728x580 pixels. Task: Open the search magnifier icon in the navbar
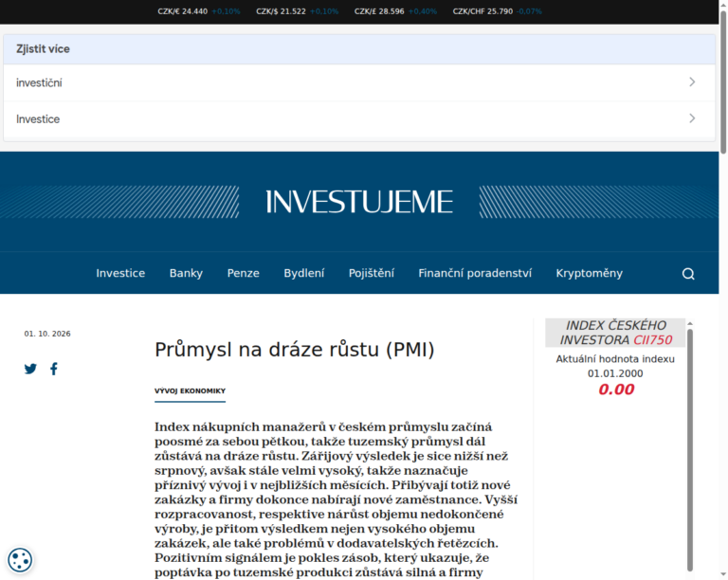pyautogui.click(x=688, y=274)
